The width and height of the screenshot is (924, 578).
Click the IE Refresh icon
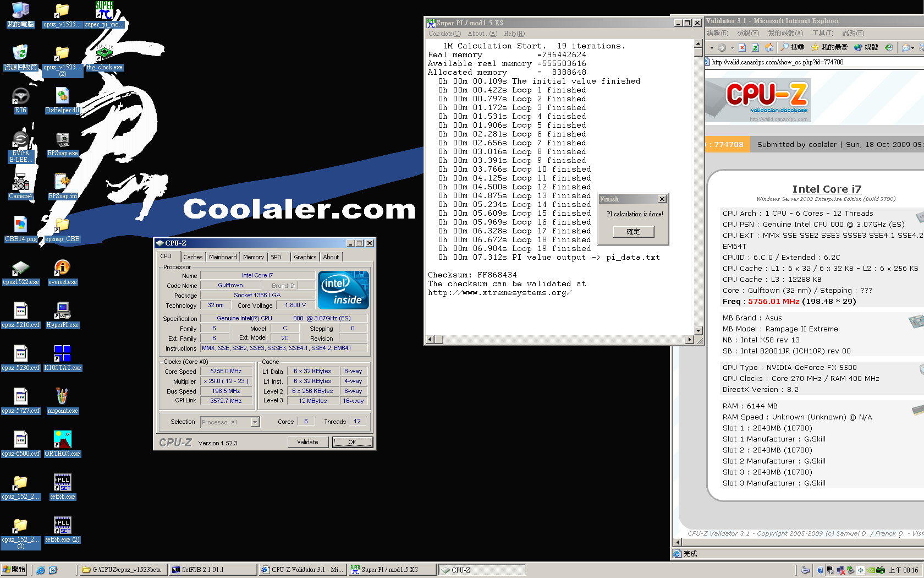click(755, 48)
